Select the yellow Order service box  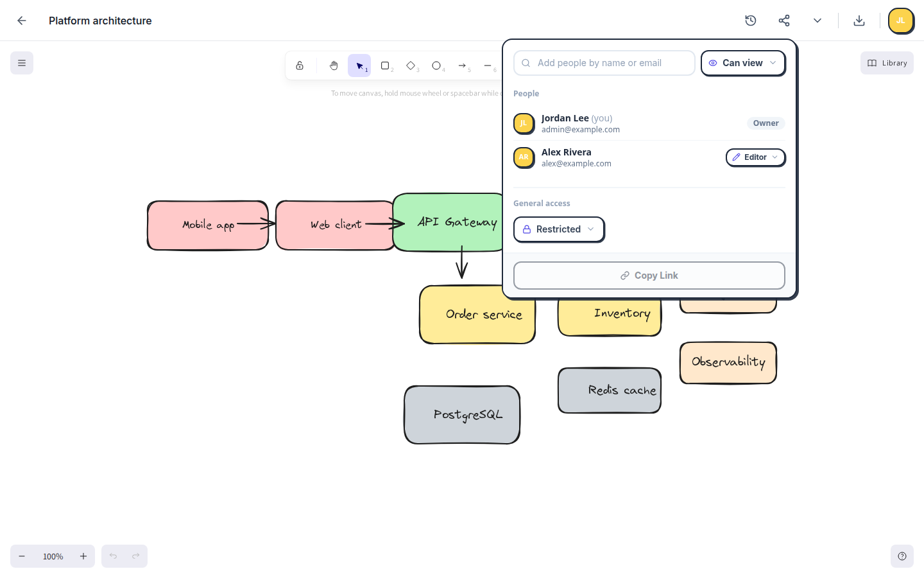click(477, 315)
